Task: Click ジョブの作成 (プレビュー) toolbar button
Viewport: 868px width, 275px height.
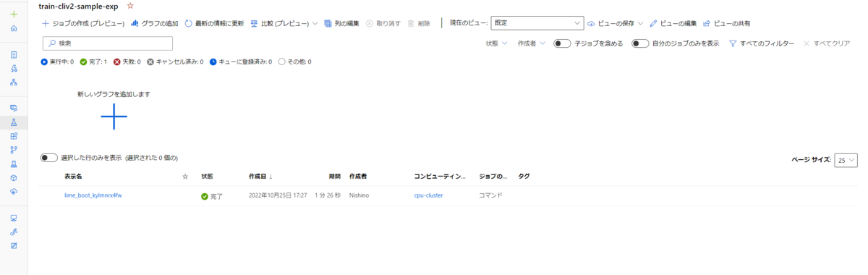Action: (84, 23)
